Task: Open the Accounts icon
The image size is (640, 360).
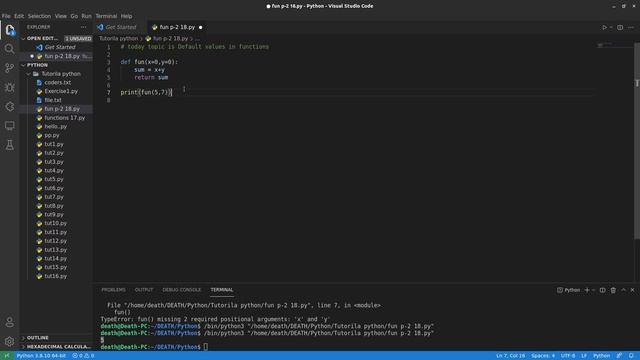Action: click(x=9, y=322)
